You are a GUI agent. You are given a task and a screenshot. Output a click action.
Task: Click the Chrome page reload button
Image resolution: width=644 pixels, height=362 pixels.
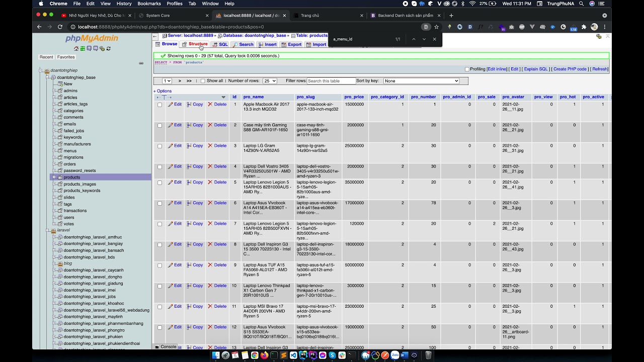pyautogui.click(x=60, y=27)
